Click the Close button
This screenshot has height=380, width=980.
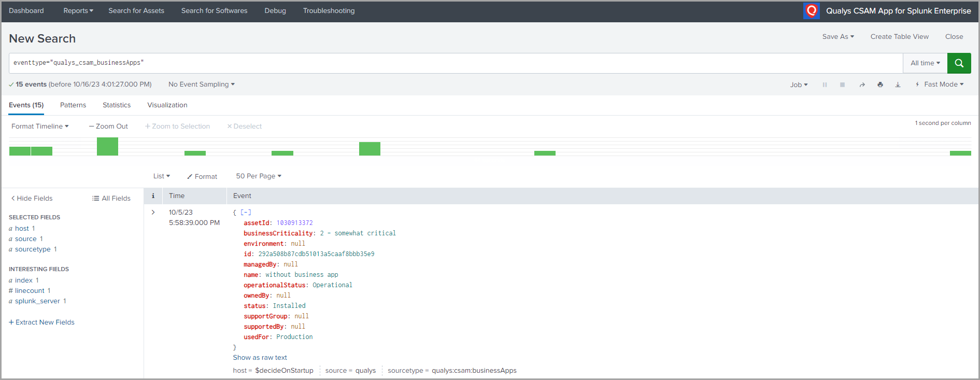[954, 36]
